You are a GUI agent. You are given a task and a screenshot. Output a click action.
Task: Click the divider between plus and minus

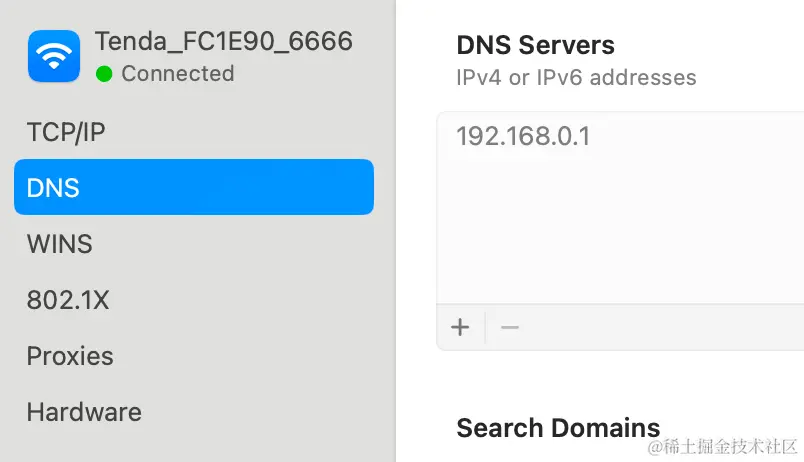pos(485,327)
